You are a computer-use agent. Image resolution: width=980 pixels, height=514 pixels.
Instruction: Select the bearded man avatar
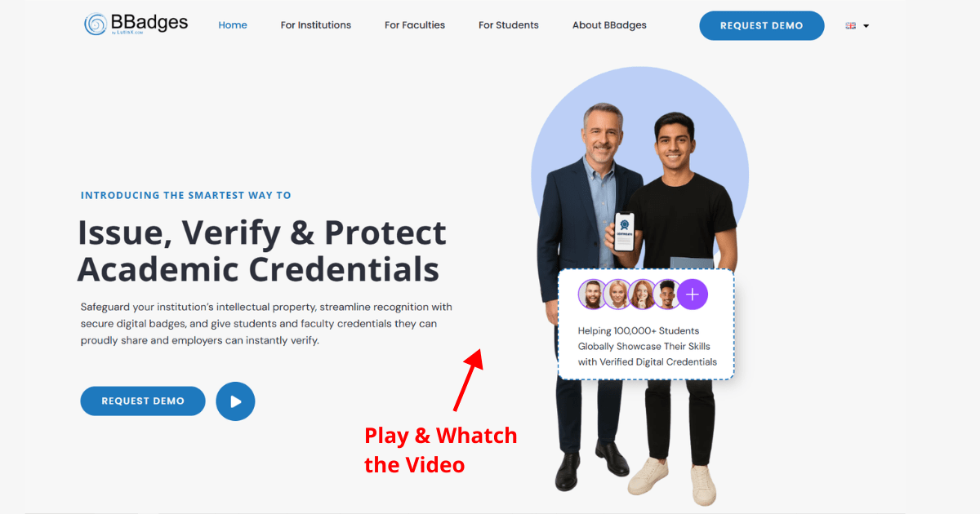(x=593, y=295)
